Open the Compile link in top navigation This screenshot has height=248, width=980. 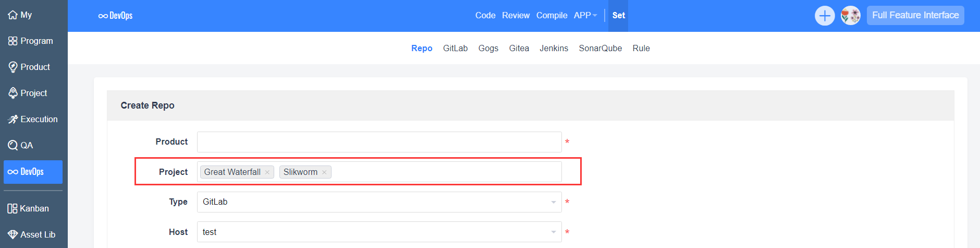pyautogui.click(x=552, y=16)
